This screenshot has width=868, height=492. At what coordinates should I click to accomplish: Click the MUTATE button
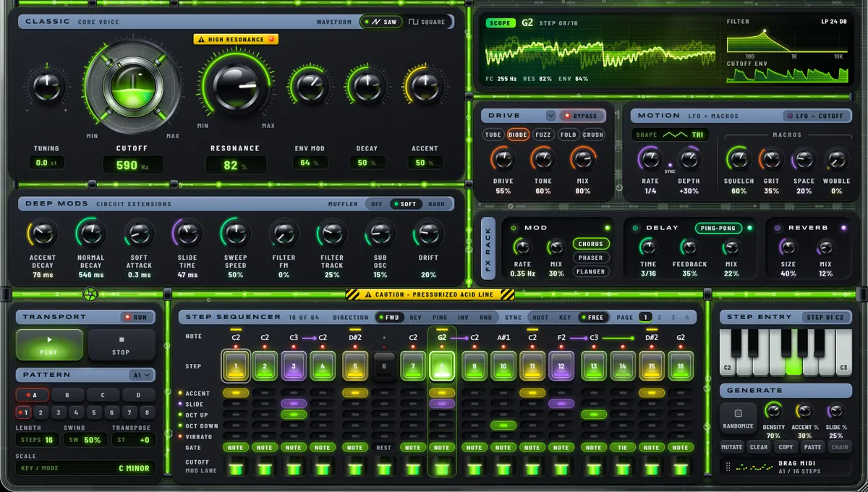[732, 447]
